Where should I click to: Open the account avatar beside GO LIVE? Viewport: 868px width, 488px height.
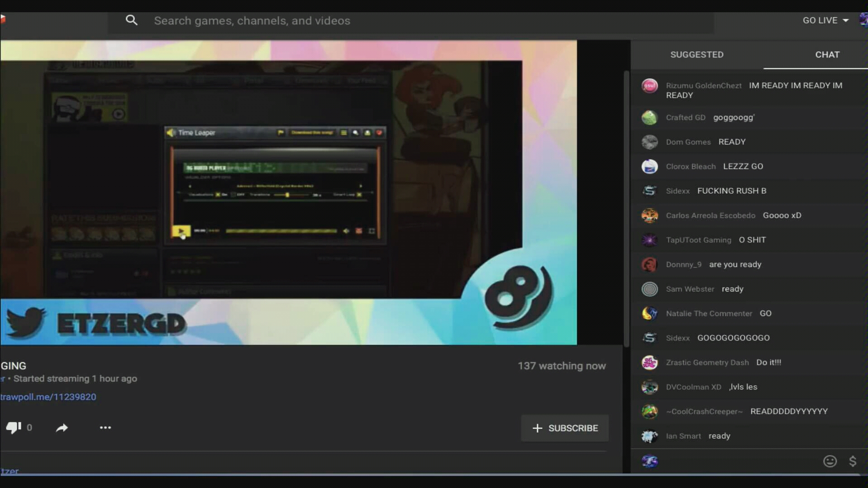863,20
